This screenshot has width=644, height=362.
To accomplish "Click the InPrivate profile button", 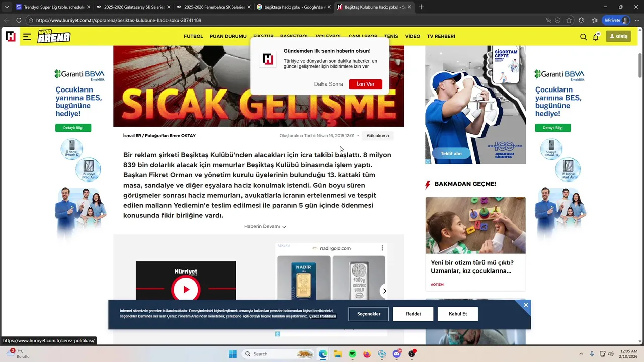I will pyautogui.click(x=617, y=20).
